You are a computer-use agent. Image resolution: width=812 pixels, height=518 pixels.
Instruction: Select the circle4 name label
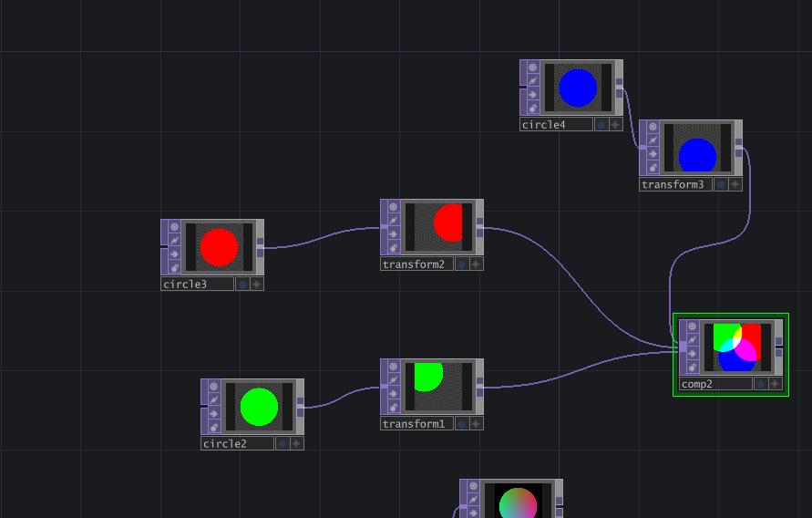(556, 124)
